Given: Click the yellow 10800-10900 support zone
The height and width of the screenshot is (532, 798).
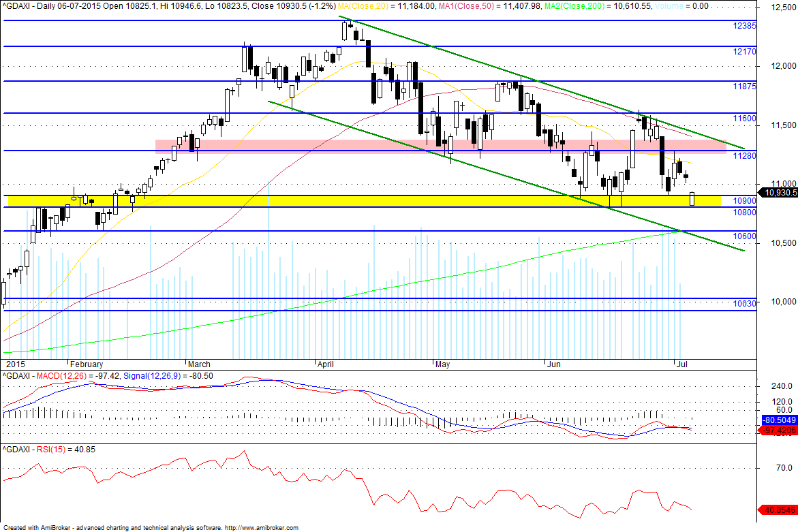Looking at the screenshot, I should 365,201.
